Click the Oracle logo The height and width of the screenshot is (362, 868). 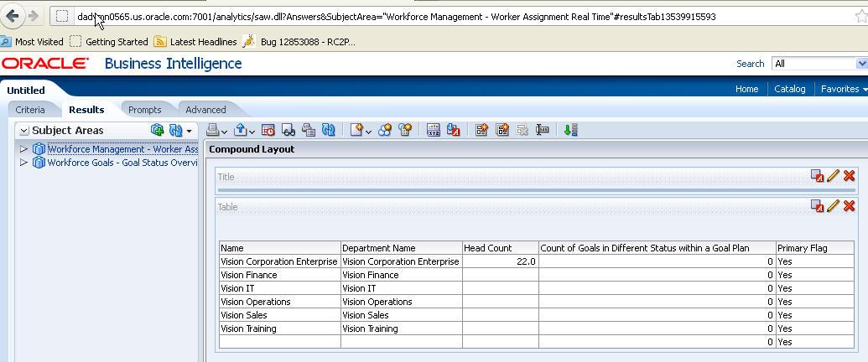[44, 64]
